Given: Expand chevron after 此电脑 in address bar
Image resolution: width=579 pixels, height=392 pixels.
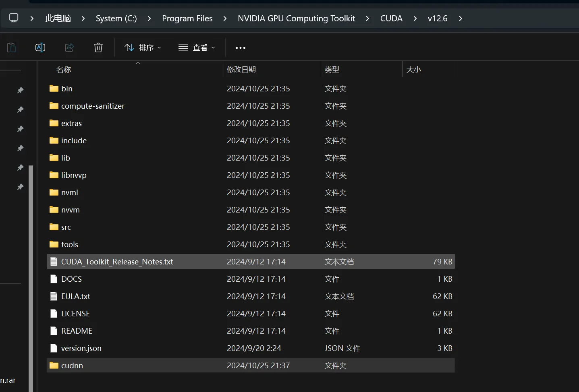Looking at the screenshot, I should (x=83, y=19).
